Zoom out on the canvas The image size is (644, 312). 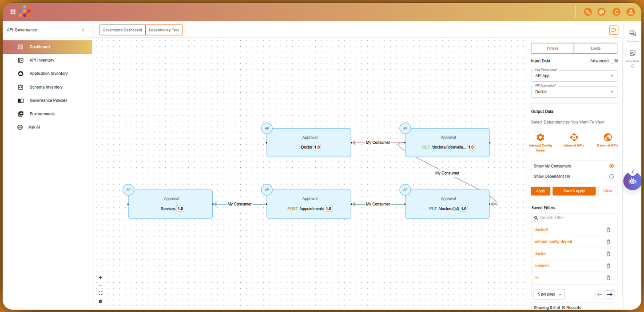coord(100,285)
